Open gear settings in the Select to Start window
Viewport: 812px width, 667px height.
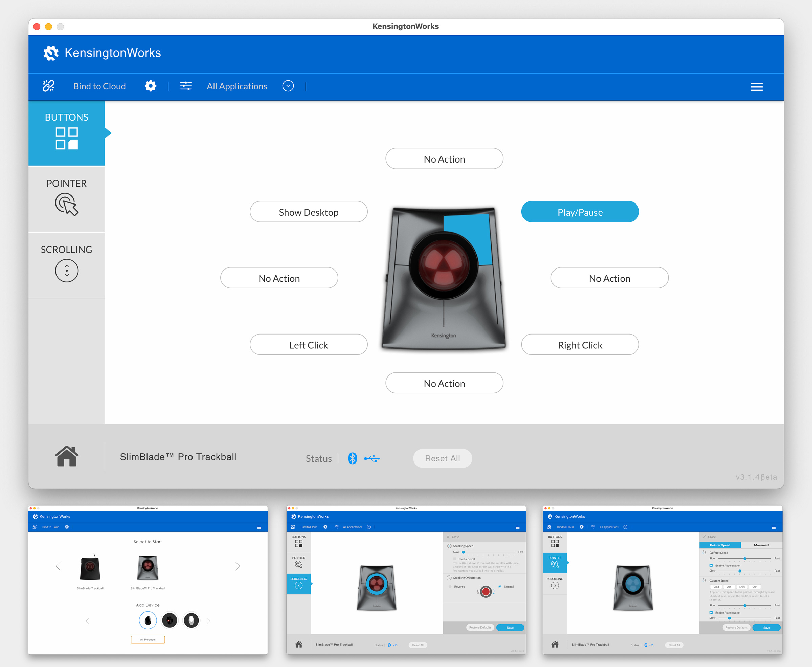pos(67,527)
